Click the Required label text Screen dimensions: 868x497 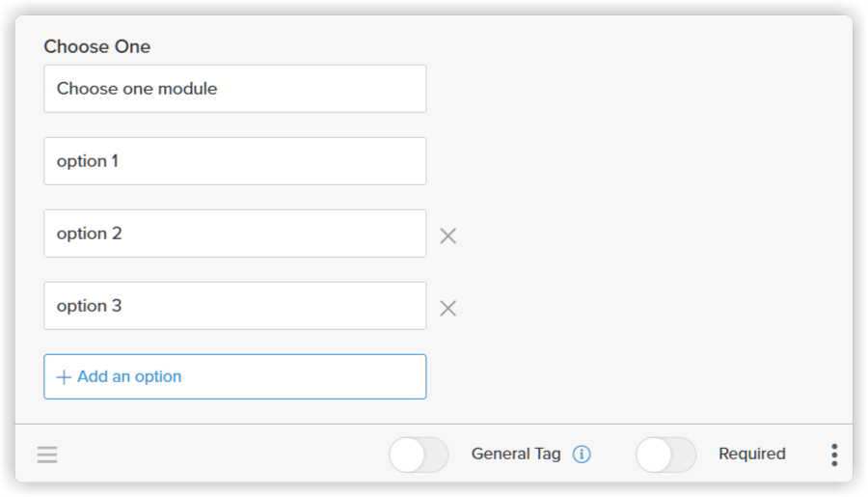click(751, 454)
